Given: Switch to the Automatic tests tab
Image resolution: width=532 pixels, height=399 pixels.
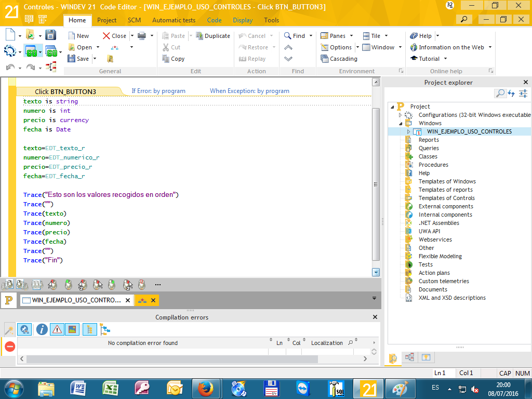Looking at the screenshot, I should coord(174,20).
